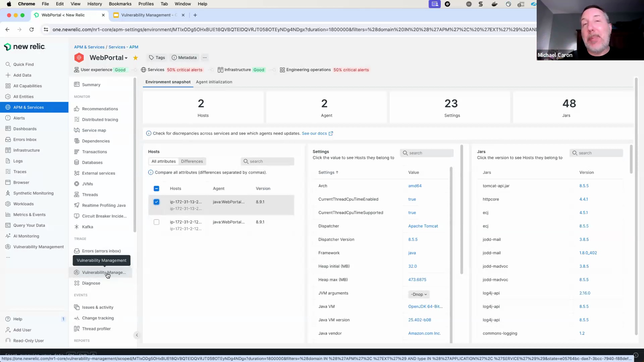Click the browser reload icon
This screenshot has width=644, height=362.
(32, 29)
